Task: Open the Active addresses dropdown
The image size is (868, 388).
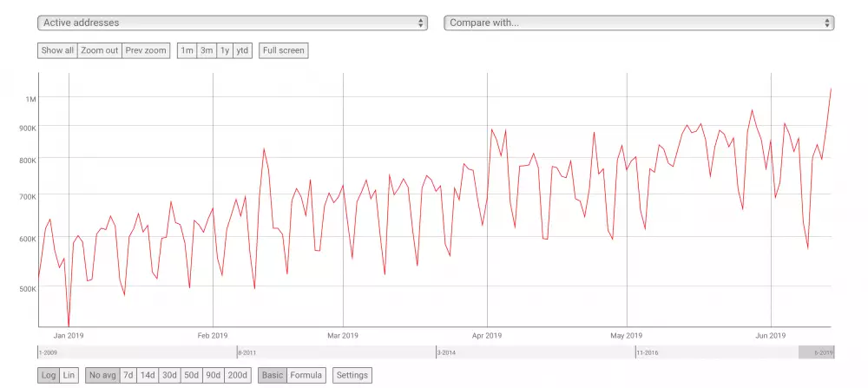Action: click(x=233, y=23)
